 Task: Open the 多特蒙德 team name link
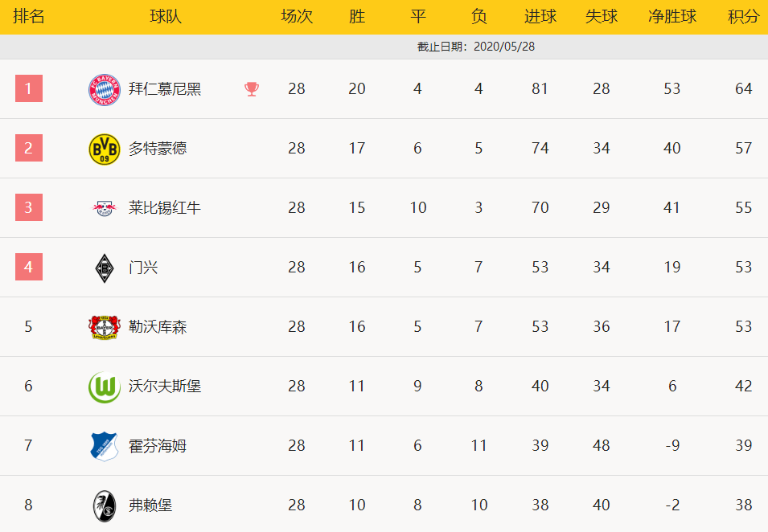[158, 149]
